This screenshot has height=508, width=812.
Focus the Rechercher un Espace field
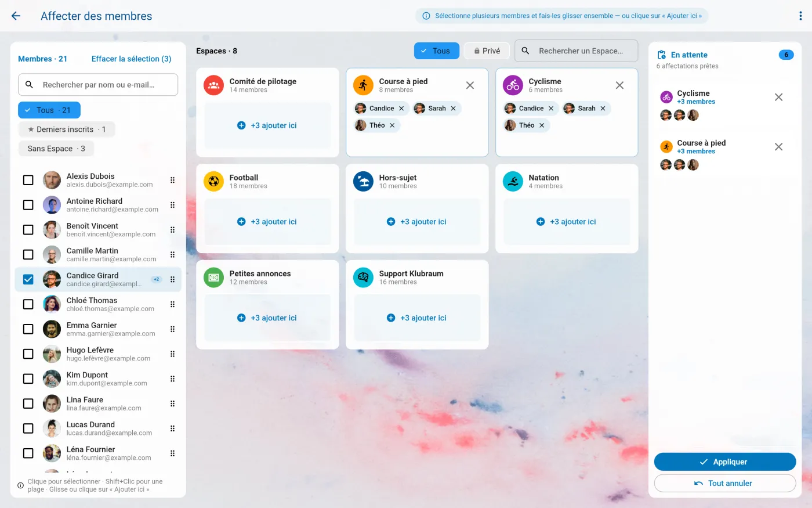pyautogui.click(x=576, y=51)
